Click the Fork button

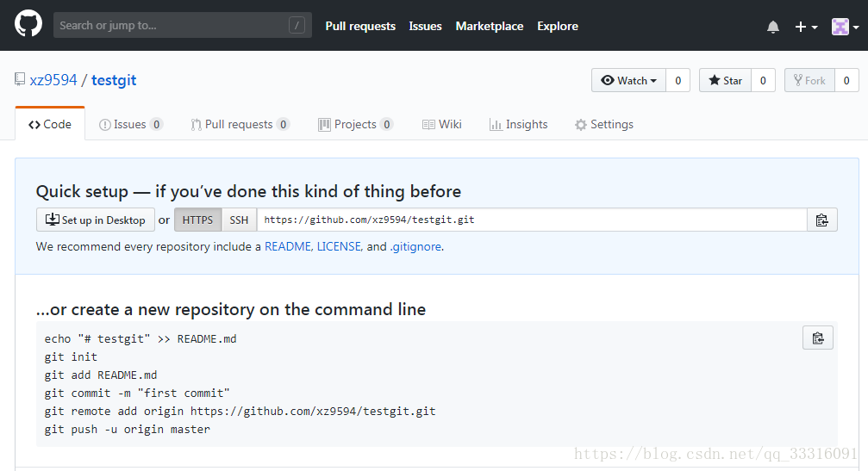pos(809,80)
